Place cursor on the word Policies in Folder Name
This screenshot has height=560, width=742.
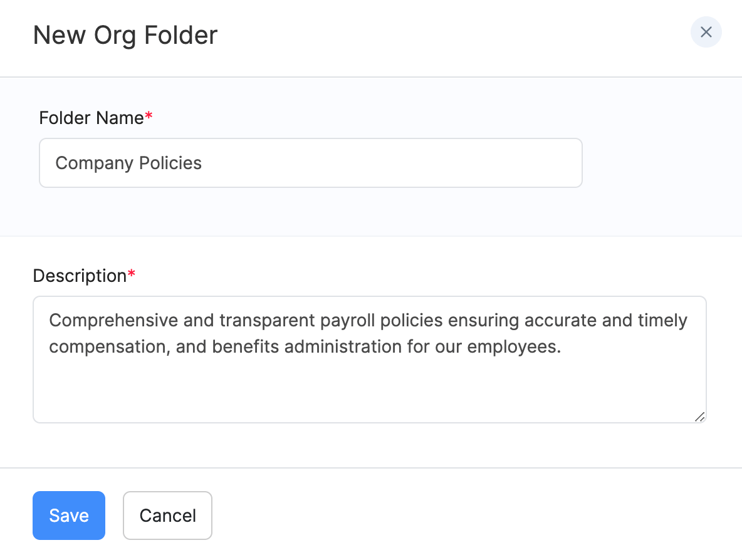click(170, 163)
